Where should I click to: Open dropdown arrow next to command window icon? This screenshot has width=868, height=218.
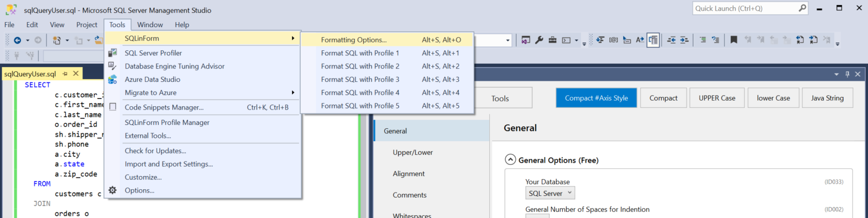click(577, 40)
